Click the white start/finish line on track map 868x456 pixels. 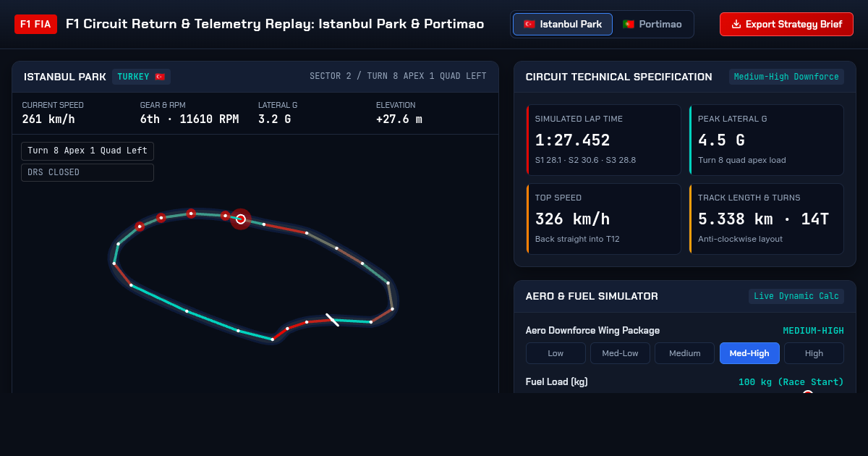(333, 320)
